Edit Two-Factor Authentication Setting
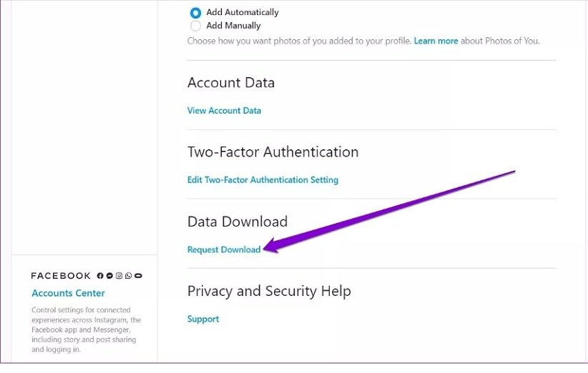 tap(263, 180)
